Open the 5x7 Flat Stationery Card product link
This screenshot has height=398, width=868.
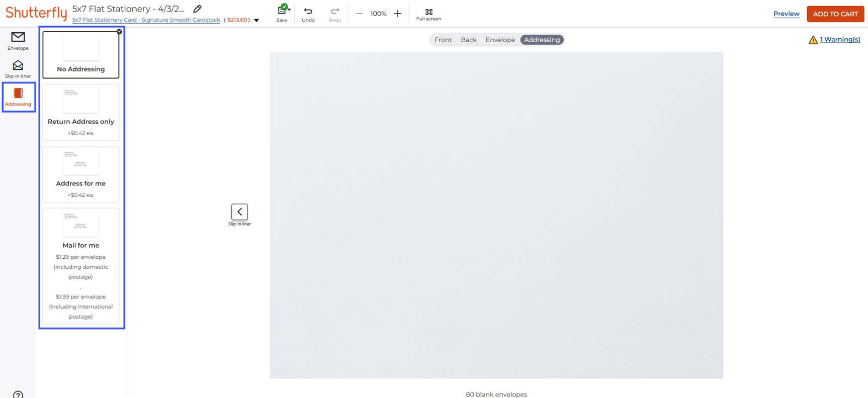click(x=146, y=20)
